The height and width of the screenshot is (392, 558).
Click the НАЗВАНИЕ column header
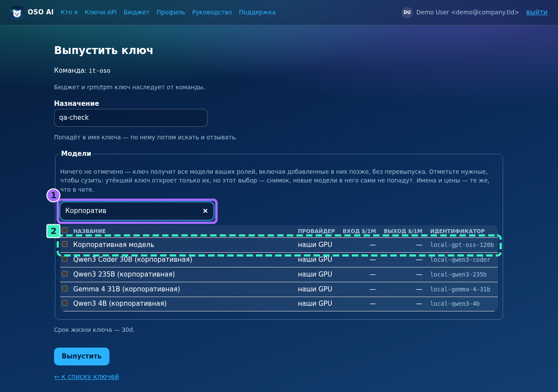[x=89, y=231]
